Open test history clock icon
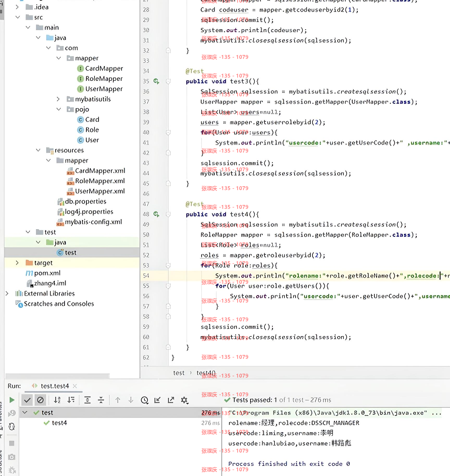The image size is (450, 476). (x=145, y=400)
